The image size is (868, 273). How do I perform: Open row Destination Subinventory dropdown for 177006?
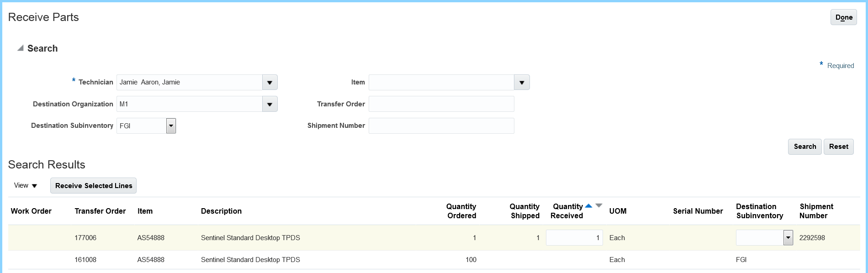(788, 238)
